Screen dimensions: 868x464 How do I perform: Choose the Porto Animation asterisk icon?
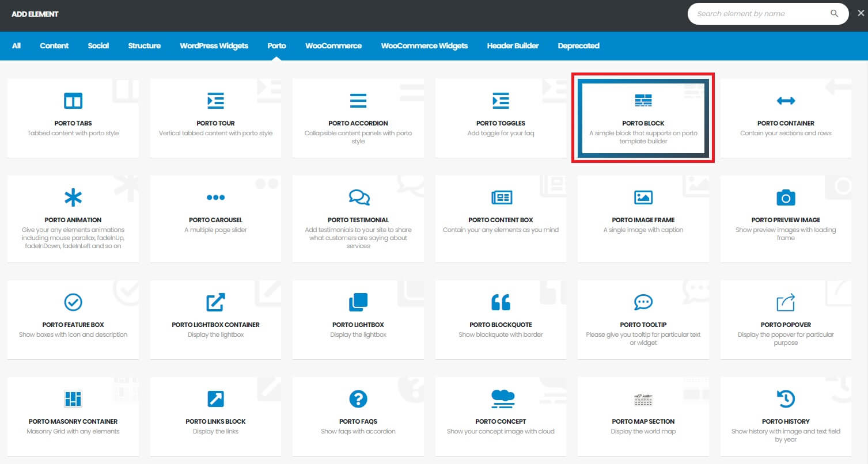pyautogui.click(x=73, y=198)
